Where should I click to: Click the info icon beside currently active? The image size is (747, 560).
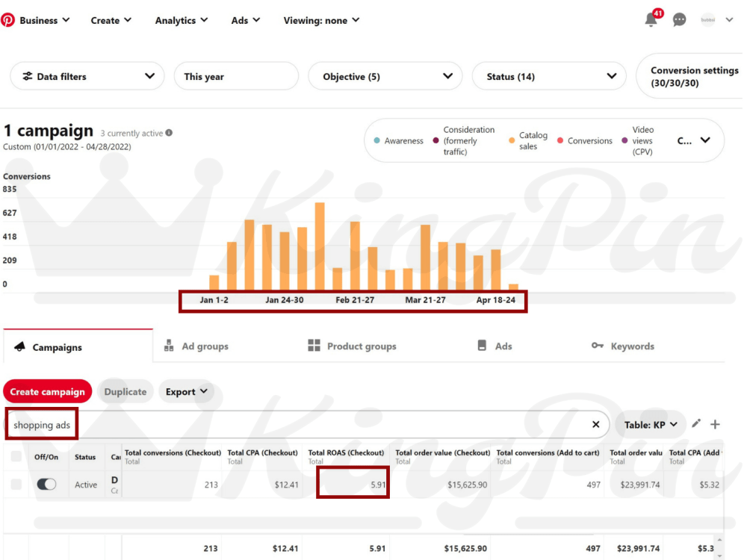(169, 133)
